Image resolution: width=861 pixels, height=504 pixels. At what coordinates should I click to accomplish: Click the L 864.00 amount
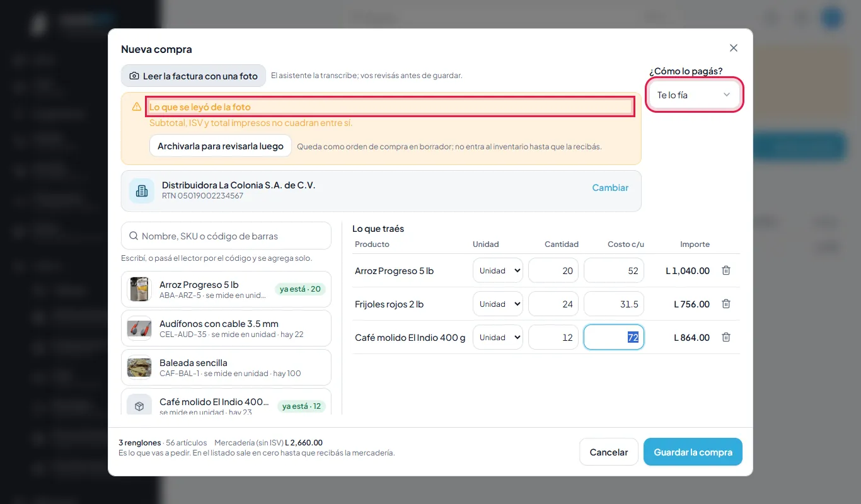click(x=691, y=338)
